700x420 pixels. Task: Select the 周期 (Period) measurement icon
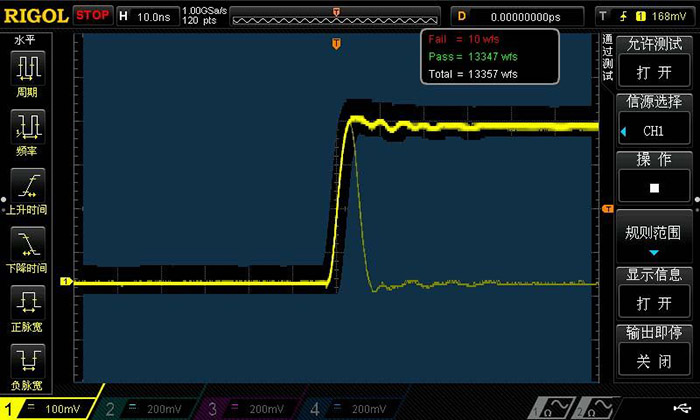pyautogui.click(x=27, y=73)
